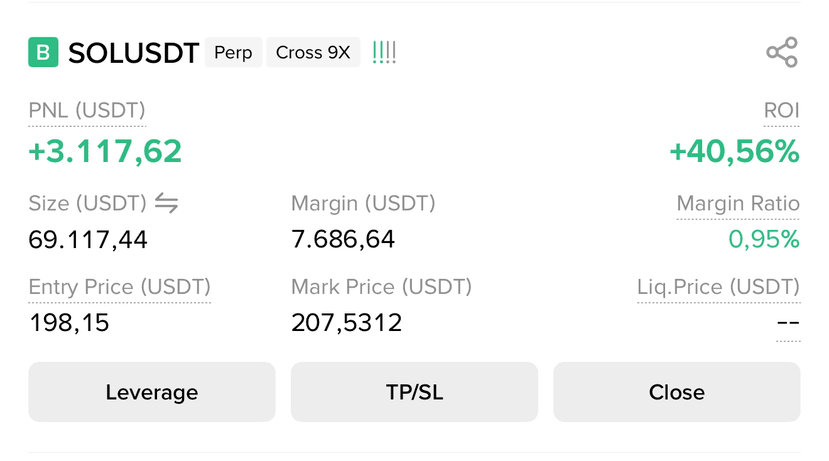This screenshot has height=461, width=829.
Task: Show explanation for ROI label
Action: tap(781, 110)
